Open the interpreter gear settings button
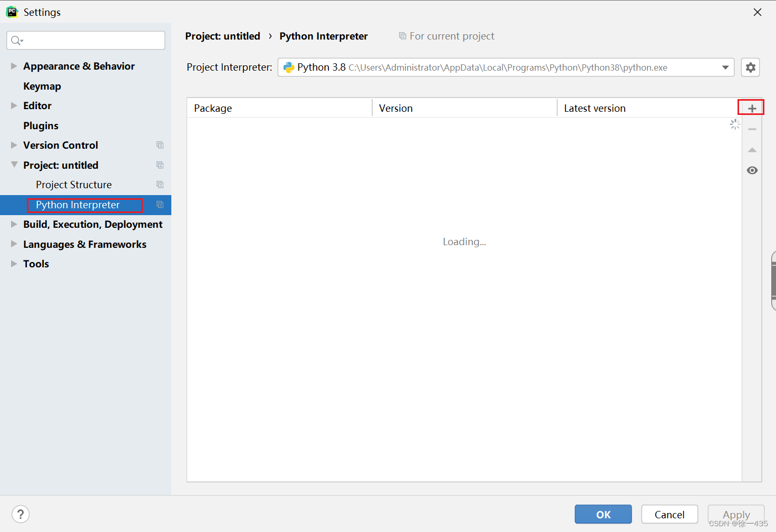The height and width of the screenshot is (532, 776). [750, 67]
